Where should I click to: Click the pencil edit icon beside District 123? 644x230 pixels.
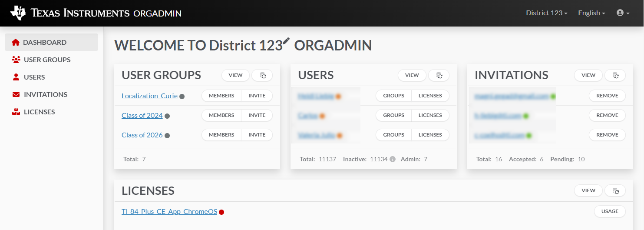[286, 42]
